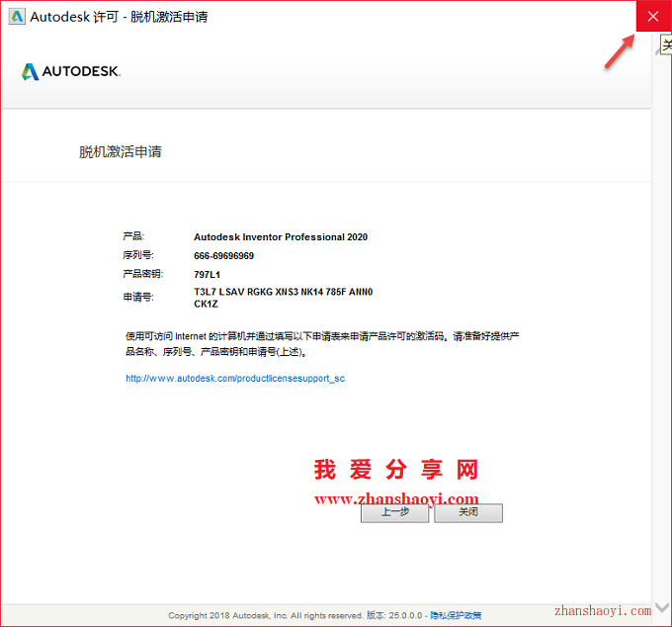Click the Autodesk logo in header
This screenshot has height=627, width=672.
(71, 71)
